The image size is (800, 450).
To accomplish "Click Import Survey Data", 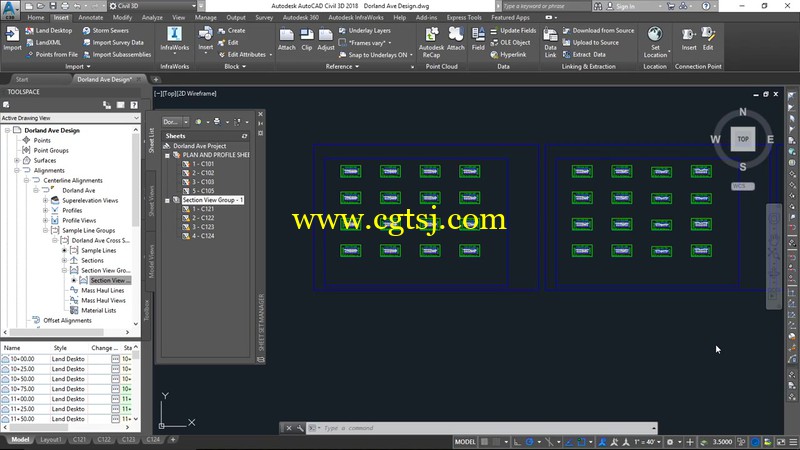I will (x=113, y=42).
